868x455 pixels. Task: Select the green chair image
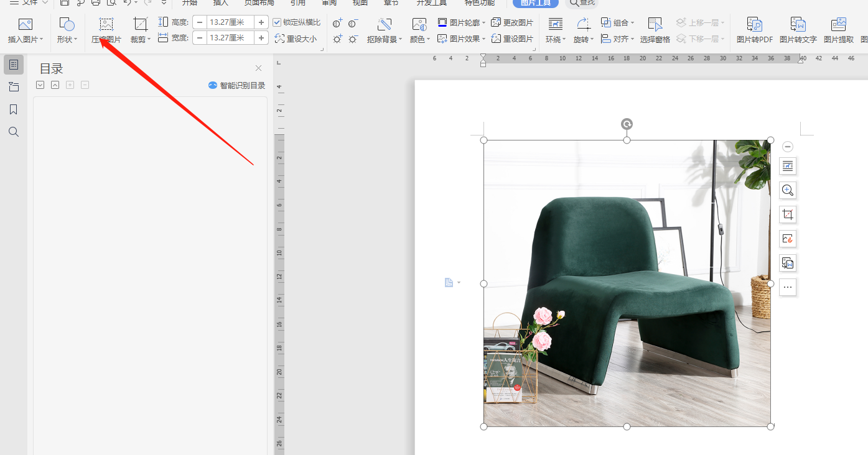[627, 283]
